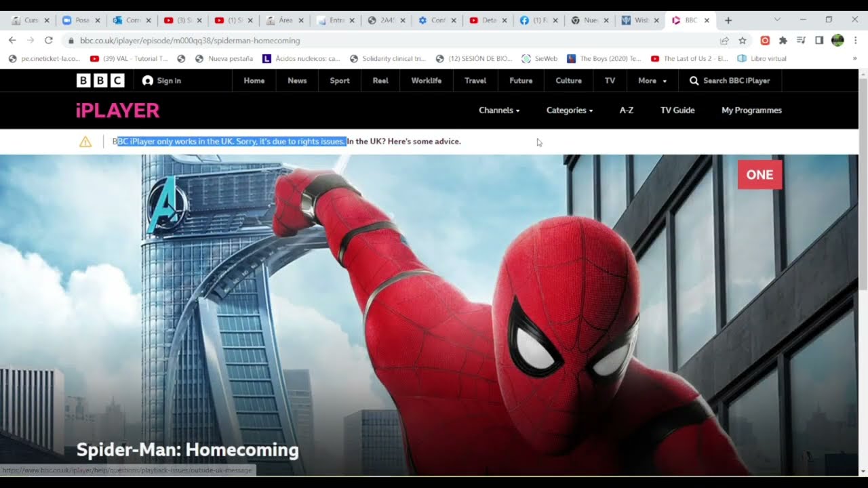The height and width of the screenshot is (488, 868).
Task: Click the browser back arrow
Action: [x=12, y=41]
